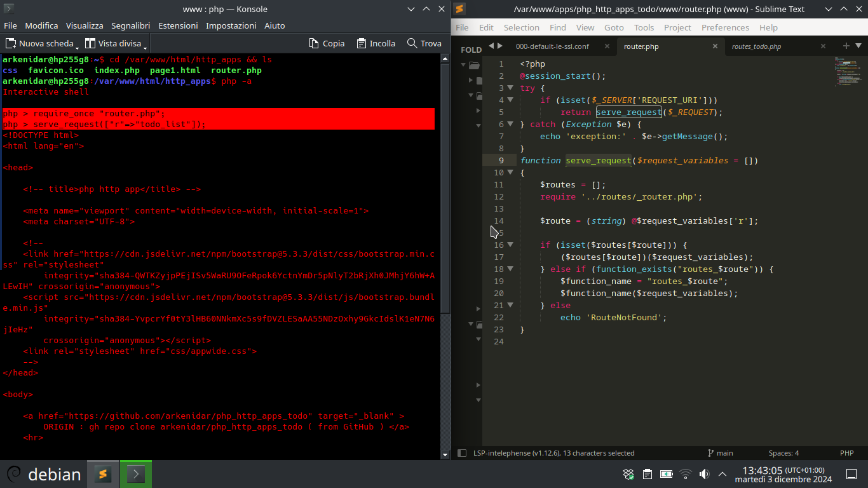Close the router.php tab
The height and width of the screenshot is (488, 868).
[715, 46]
